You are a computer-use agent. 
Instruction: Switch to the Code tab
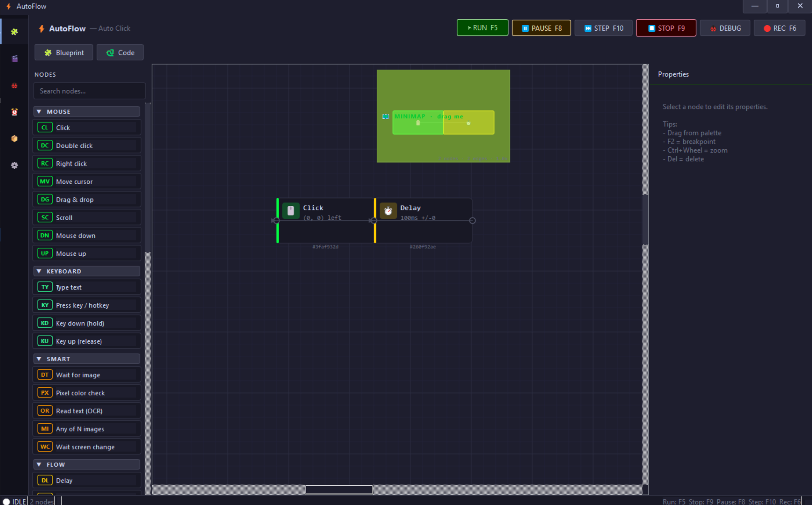point(120,52)
